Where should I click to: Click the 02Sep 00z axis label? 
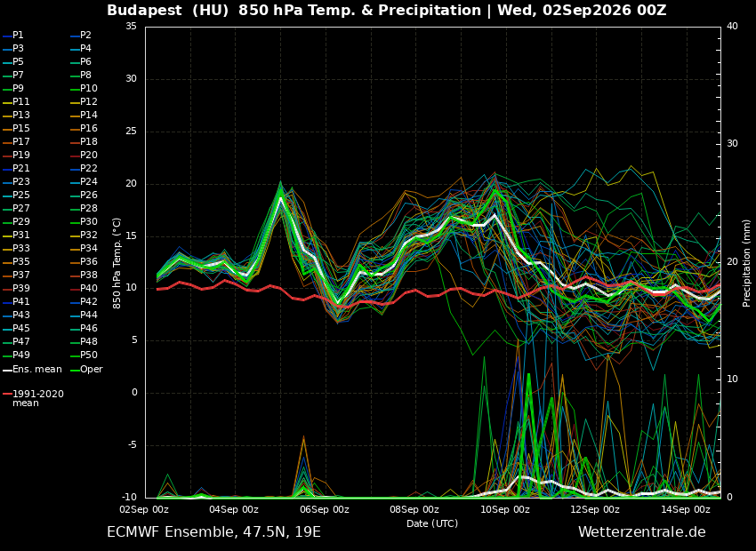pyautogui.click(x=145, y=509)
